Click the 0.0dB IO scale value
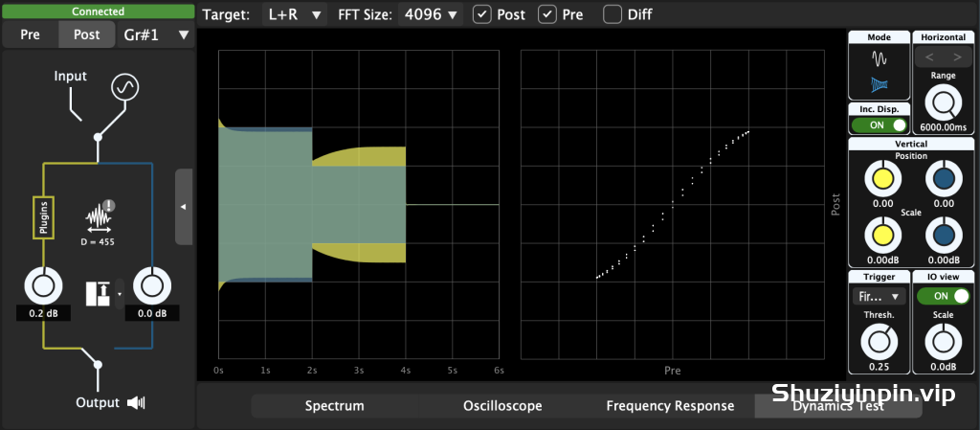Viewport: 980px width, 430px height. click(x=943, y=368)
